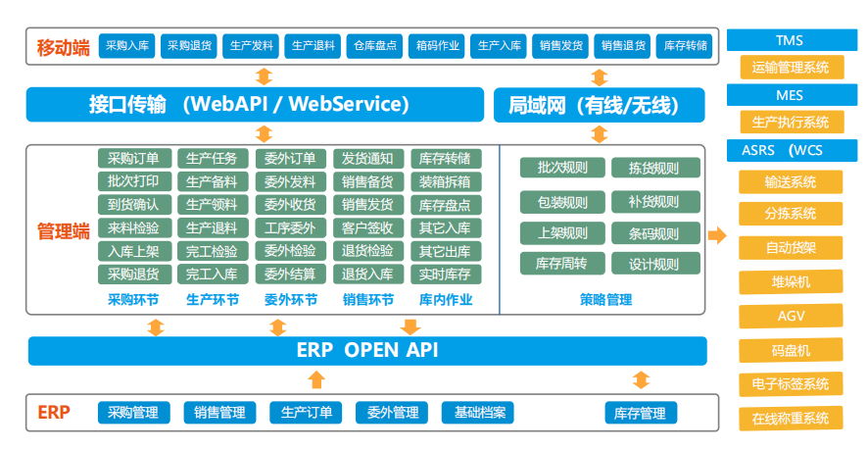Click the TMS header box
This screenshot has width=868, height=451.
(x=790, y=40)
